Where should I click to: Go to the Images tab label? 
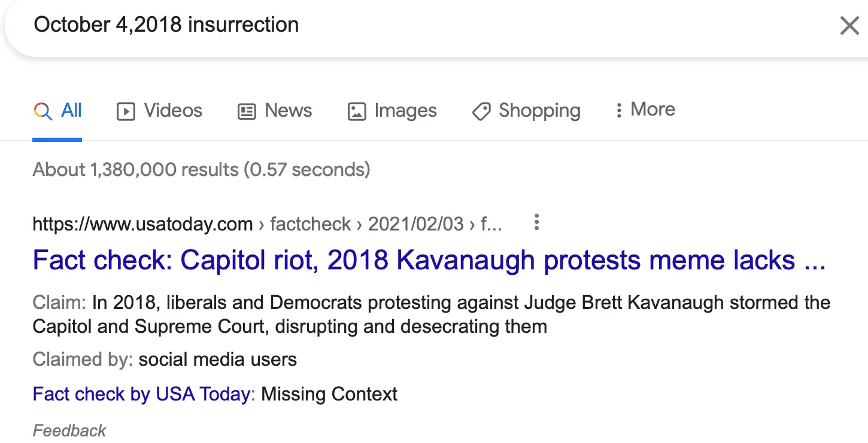tap(405, 111)
